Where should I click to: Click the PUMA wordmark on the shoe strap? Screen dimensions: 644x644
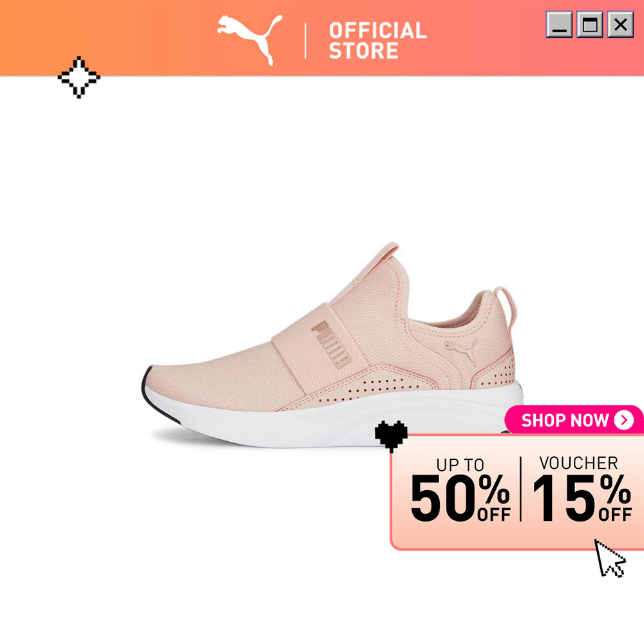click(331, 344)
